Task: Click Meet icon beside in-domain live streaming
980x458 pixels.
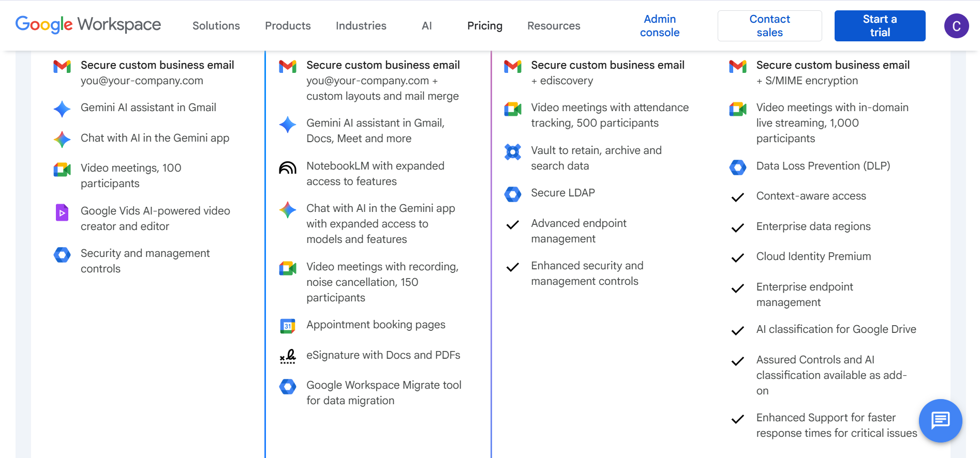Action: pyautogui.click(x=738, y=109)
